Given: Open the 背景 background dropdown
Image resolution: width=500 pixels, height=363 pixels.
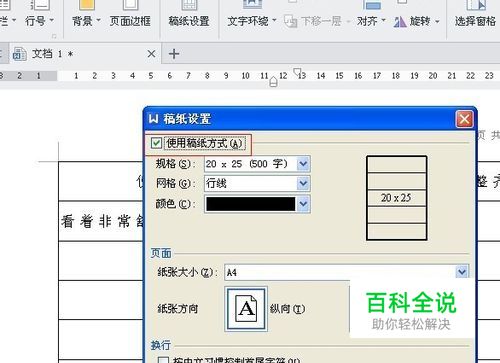Looking at the screenshot, I should click(86, 21).
